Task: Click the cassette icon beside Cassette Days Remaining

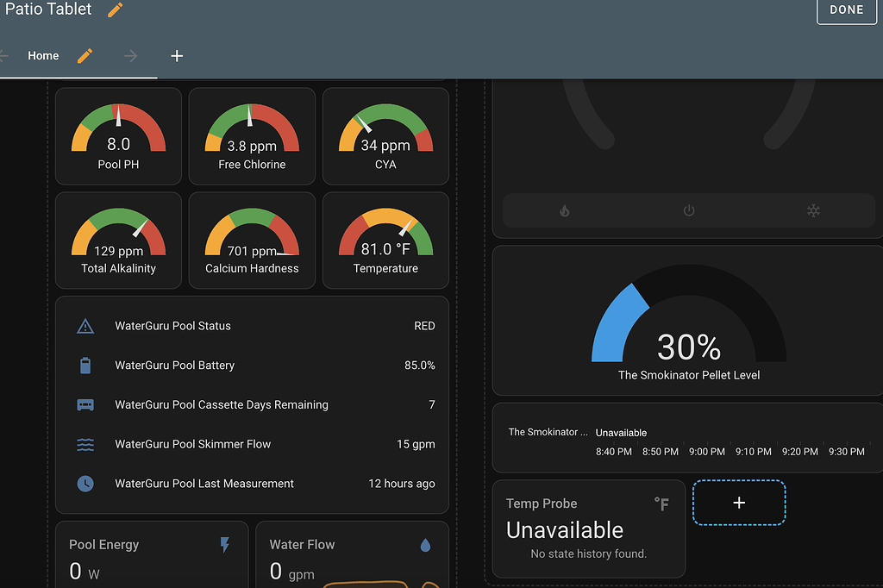Action: tap(85, 404)
